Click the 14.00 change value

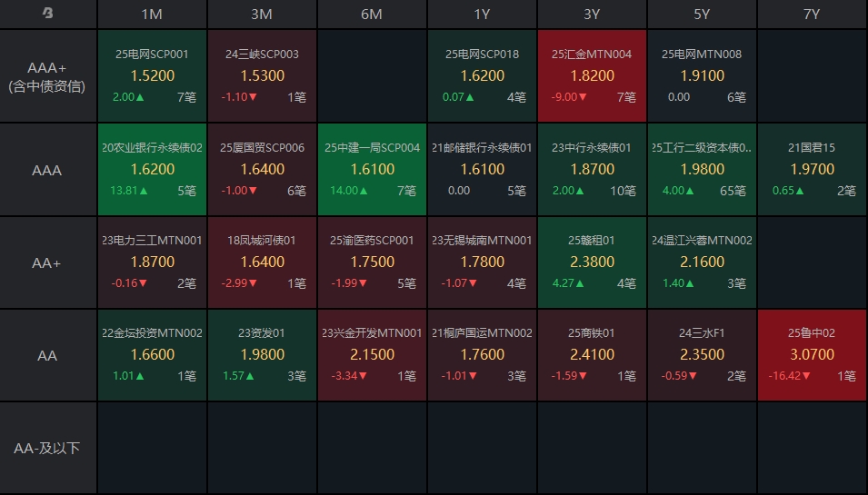(x=344, y=191)
